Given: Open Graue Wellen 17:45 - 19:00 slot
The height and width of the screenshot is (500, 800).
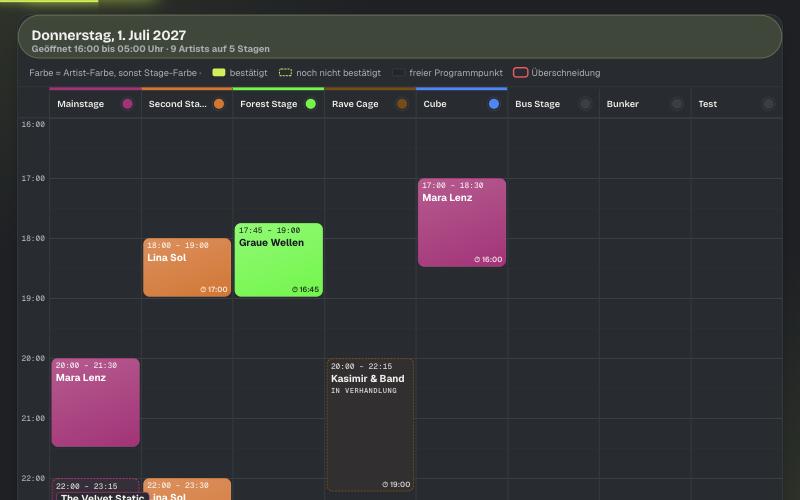Looking at the screenshot, I should click(279, 260).
